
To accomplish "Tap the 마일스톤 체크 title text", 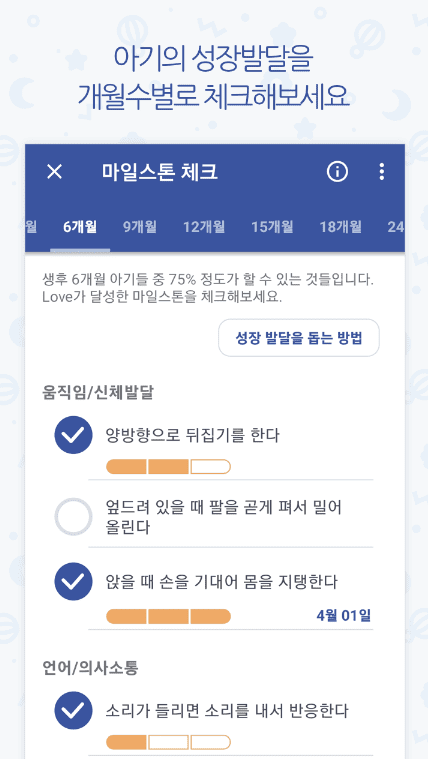I will (x=160, y=172).
